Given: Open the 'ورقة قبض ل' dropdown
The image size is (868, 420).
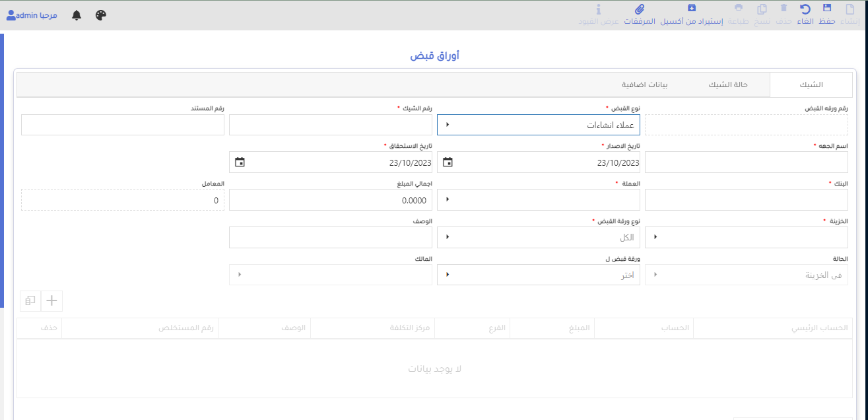Looking at the screenshot, I should pyautogui.click(x=448, y=275).
